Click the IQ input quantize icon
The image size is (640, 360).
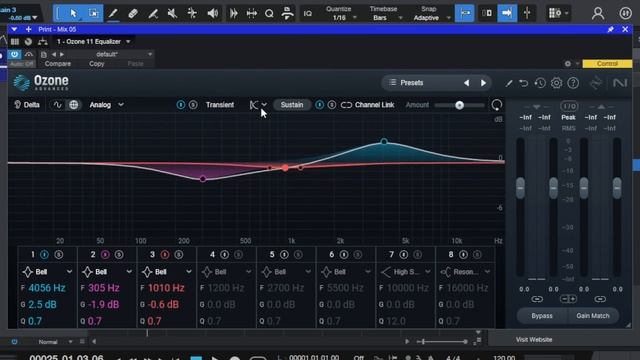coord(308,13)
